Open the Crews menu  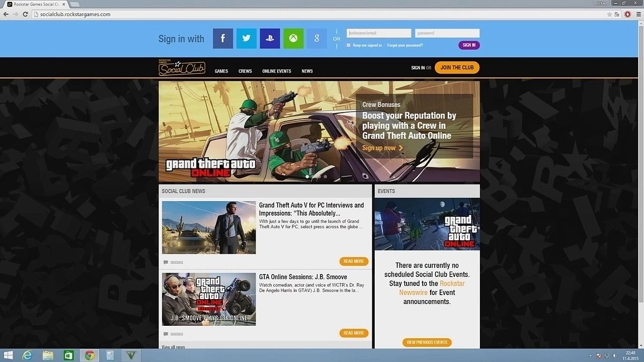pos(245,71)
